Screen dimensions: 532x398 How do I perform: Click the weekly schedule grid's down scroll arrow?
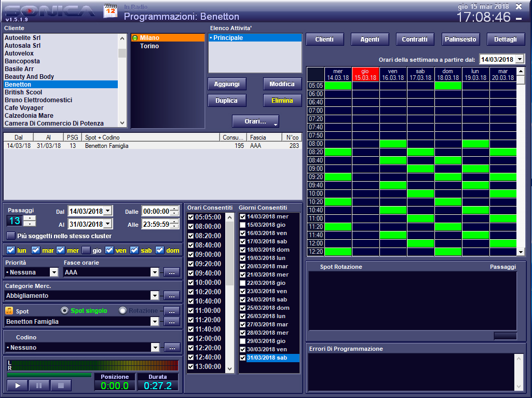click(x=521, y=252)
